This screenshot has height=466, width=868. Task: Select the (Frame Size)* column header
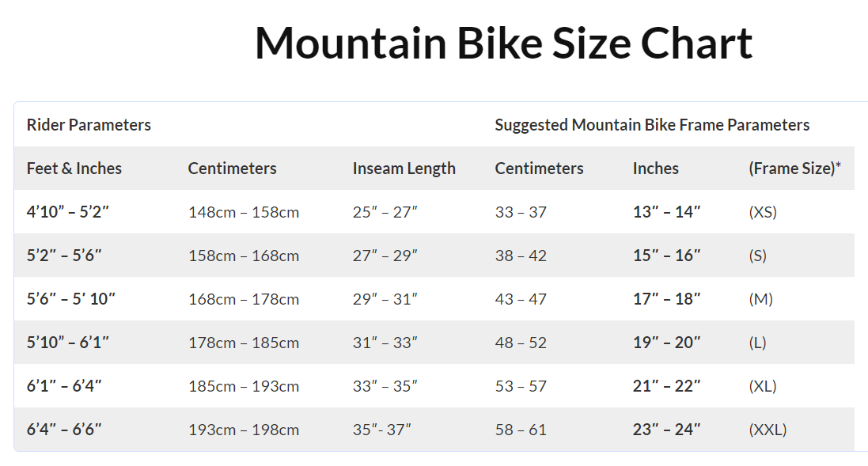[801, 169]
